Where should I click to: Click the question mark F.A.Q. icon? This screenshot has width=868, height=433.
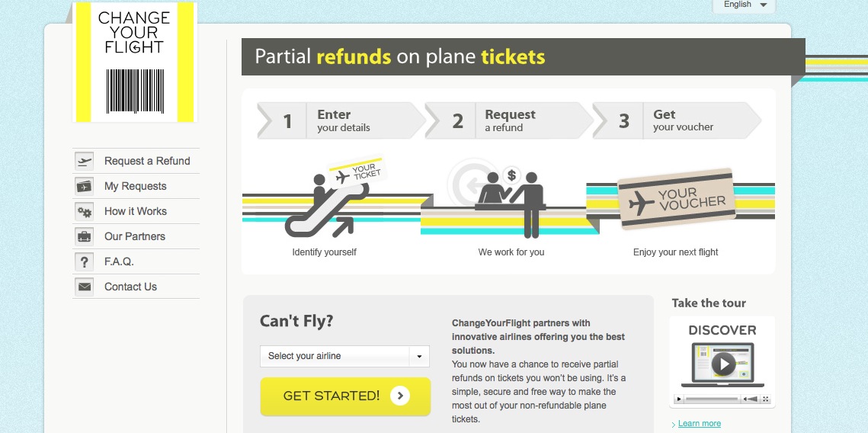pyautogui.click(x=84, y=261)
